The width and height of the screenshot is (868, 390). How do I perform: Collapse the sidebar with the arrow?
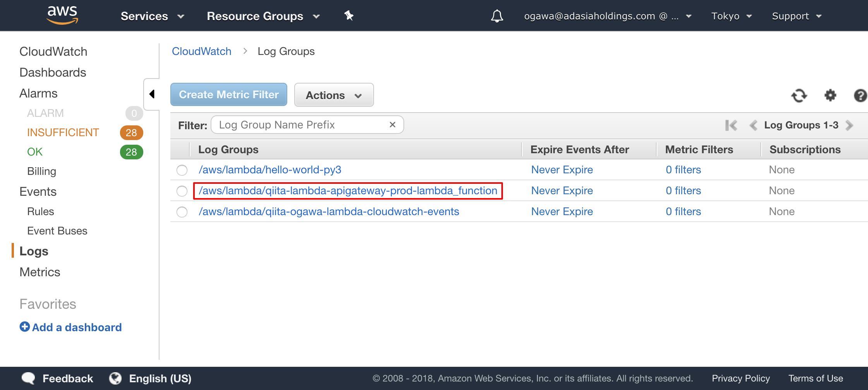pyautogui.click(x=152, y=94)
